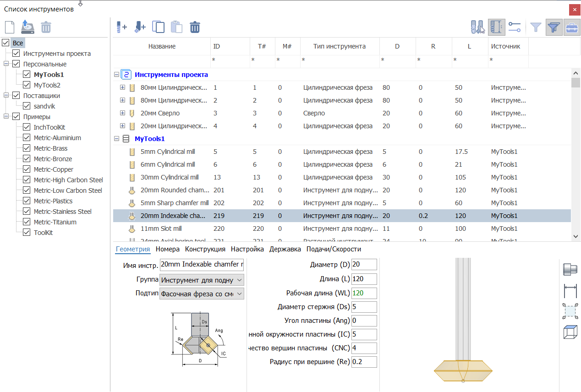Viewport: 581px width, 392px height.
Task: Click the drill icon in 20мм Сверло row
Action: [132, 113]
